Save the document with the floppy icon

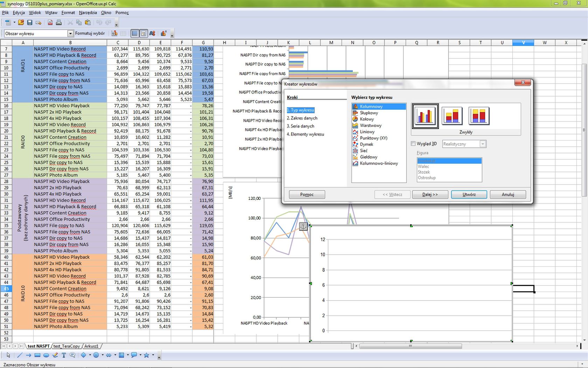(30, 22)
